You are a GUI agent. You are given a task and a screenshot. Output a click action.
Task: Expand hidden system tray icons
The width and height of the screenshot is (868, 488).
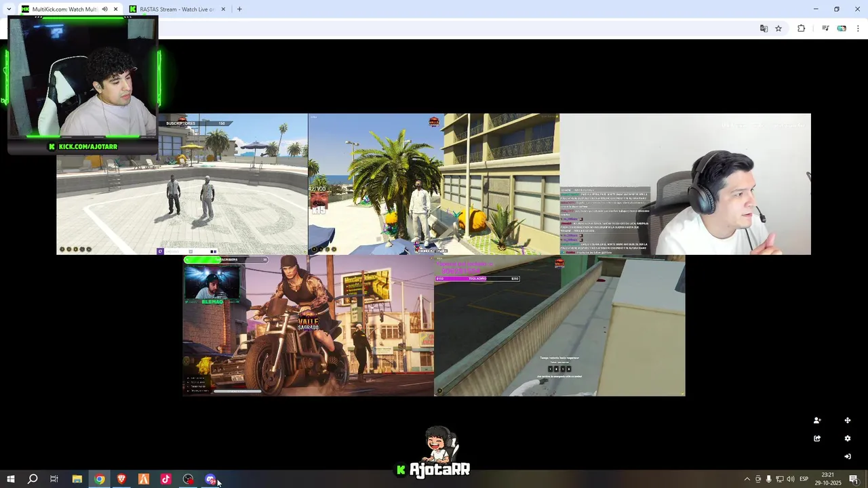747,479
